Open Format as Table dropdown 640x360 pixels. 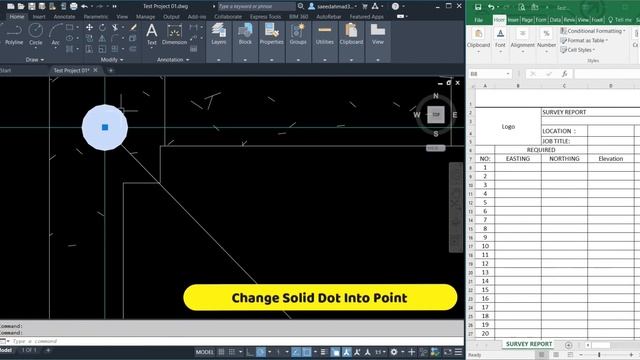click(584, 40)
